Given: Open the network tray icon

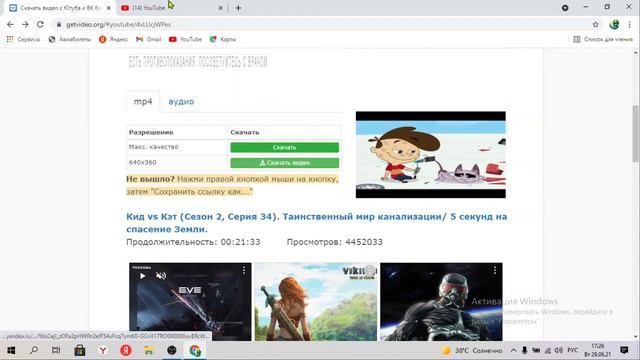Looking at the screenshot, I should 548,351.
